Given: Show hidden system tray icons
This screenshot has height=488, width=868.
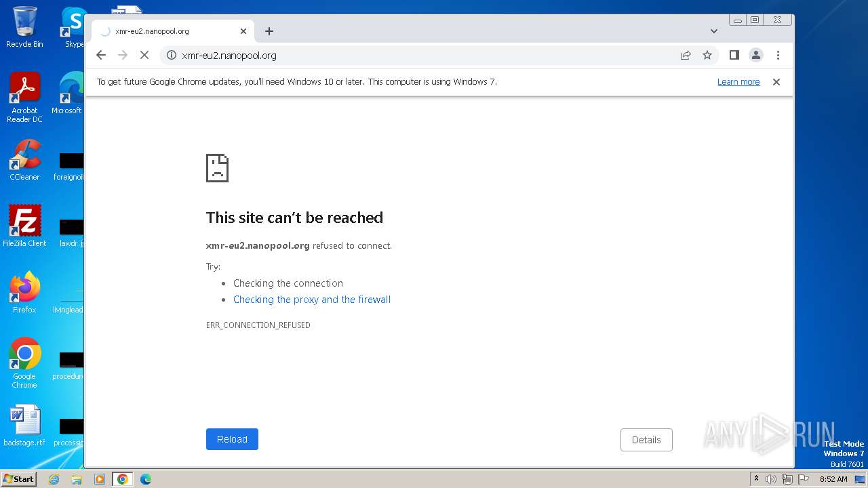Looking at the screenshot, I should 757,479.
